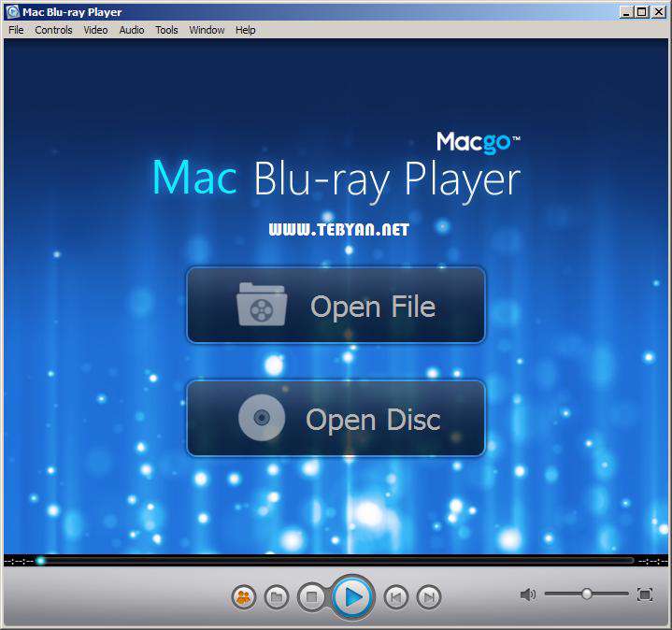672x630 pixels.
Task: Stop playback with the stop button
Action: [311, 596]
